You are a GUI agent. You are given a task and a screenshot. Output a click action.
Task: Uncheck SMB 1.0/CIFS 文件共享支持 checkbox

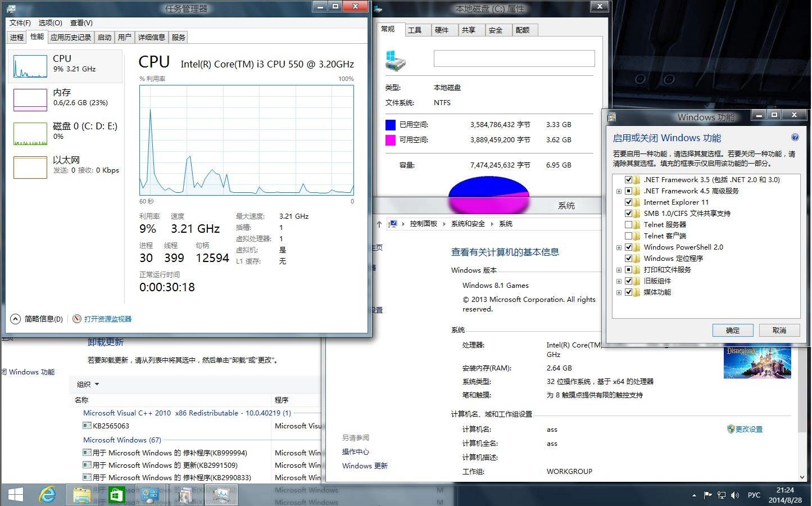click(629, 214)
